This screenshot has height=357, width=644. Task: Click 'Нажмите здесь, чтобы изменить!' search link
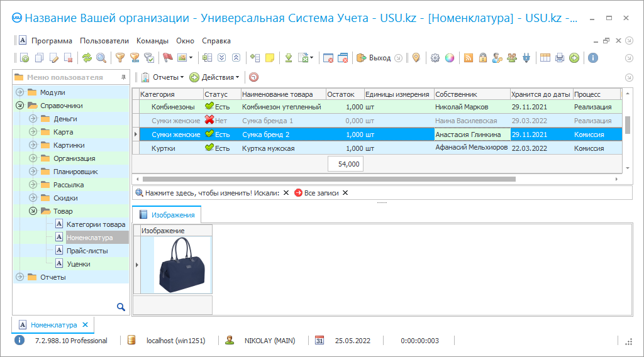[x=198, y=193]
